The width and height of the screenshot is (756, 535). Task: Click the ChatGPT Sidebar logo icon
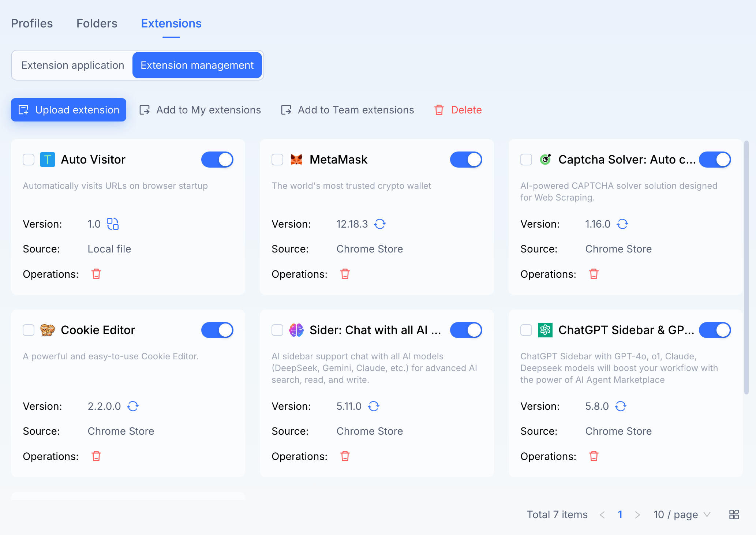545,330
